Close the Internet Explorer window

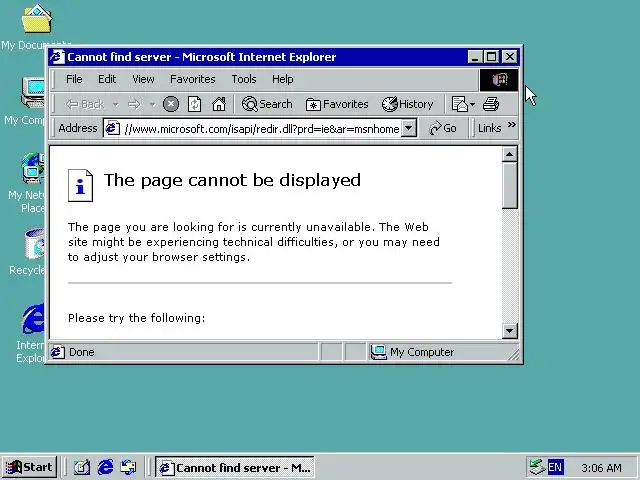(509, 57)
